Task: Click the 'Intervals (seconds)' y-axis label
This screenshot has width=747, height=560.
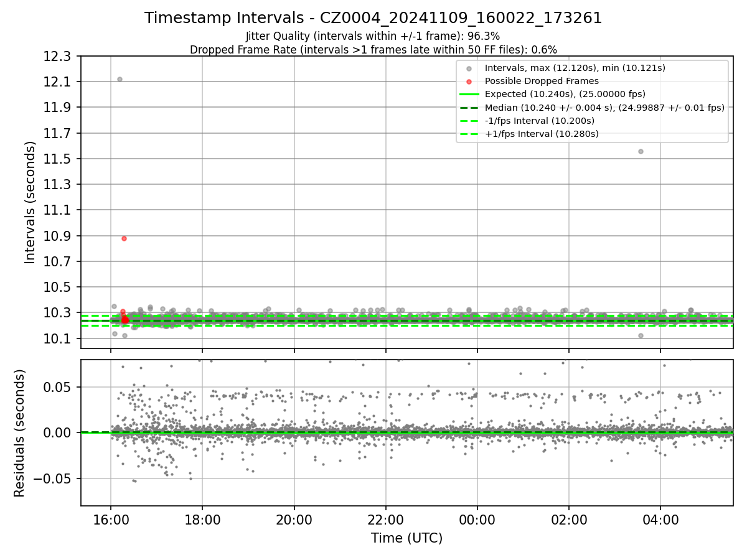Action: (31, 202)
